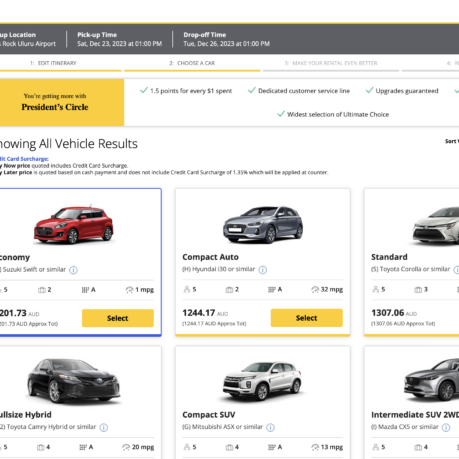459x459 pixels.
Task: Go to Choose a Car step
Action: point(192,63)
